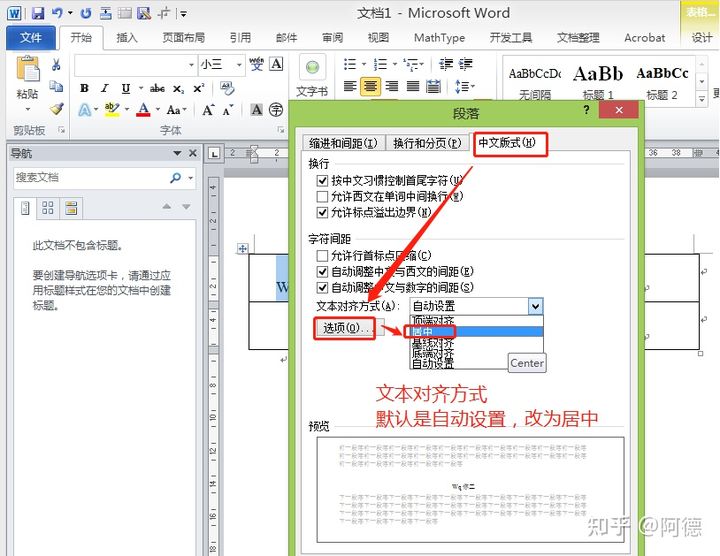Switch to 缩进和间距 tab
Viewport: 720px width, 556px height.
(343, 143)
